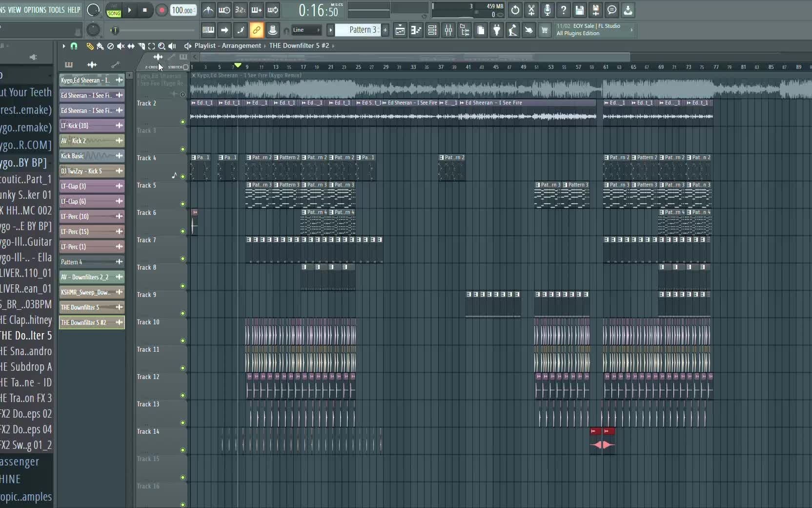This screenshot has width=812, height=508.
Task: Click the Save project icon
Action: pyautogui.click(x=580, y=10)
